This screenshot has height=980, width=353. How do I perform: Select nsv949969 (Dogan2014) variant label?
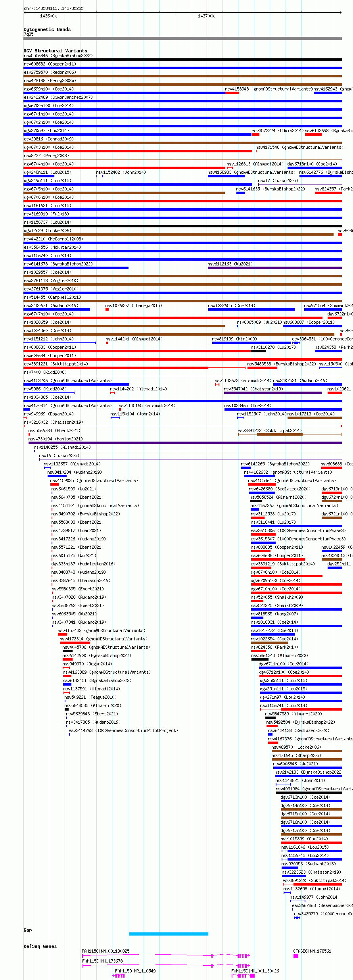click(49, 414)
